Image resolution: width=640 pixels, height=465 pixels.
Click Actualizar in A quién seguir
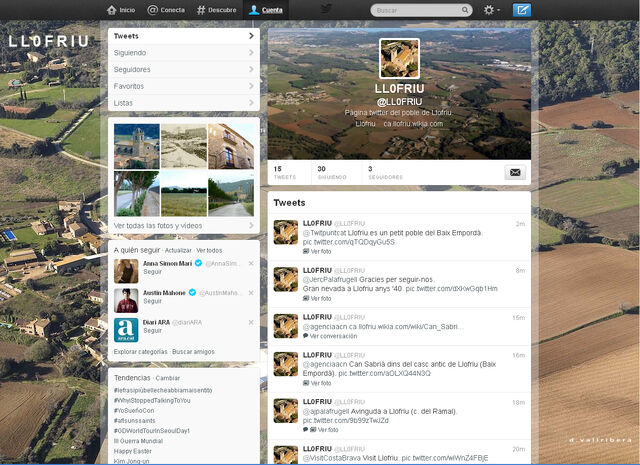click(x=178, y=250)
